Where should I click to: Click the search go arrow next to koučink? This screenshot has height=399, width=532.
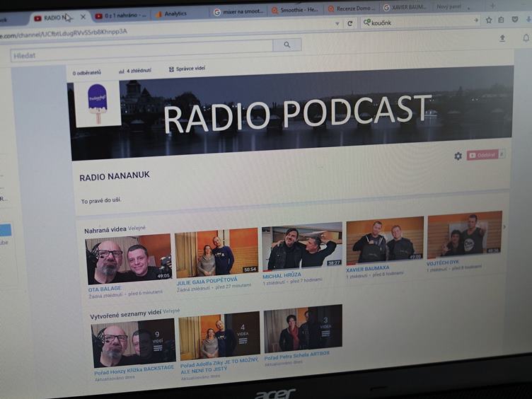pos(476,21)
